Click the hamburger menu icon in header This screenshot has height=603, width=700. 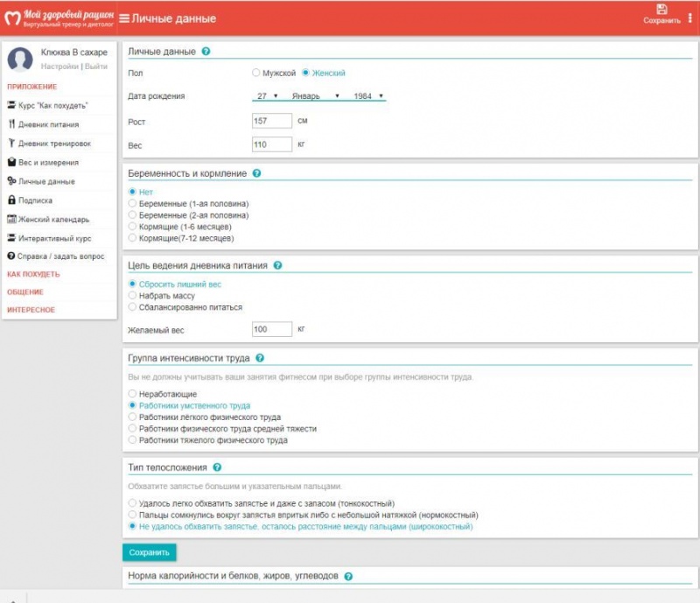[x=124, y=18]
